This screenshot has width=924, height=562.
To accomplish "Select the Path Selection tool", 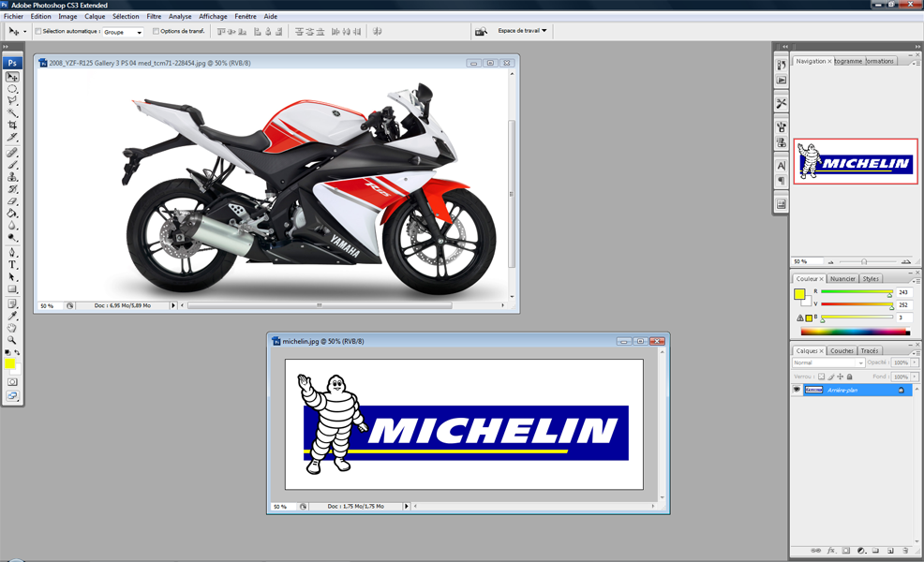I will click(x=12, y=277).
